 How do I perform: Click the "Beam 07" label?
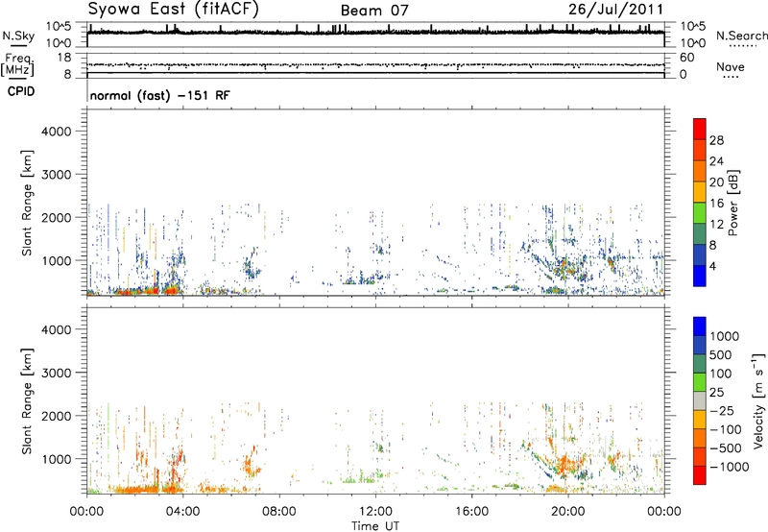tap(374, 11)
